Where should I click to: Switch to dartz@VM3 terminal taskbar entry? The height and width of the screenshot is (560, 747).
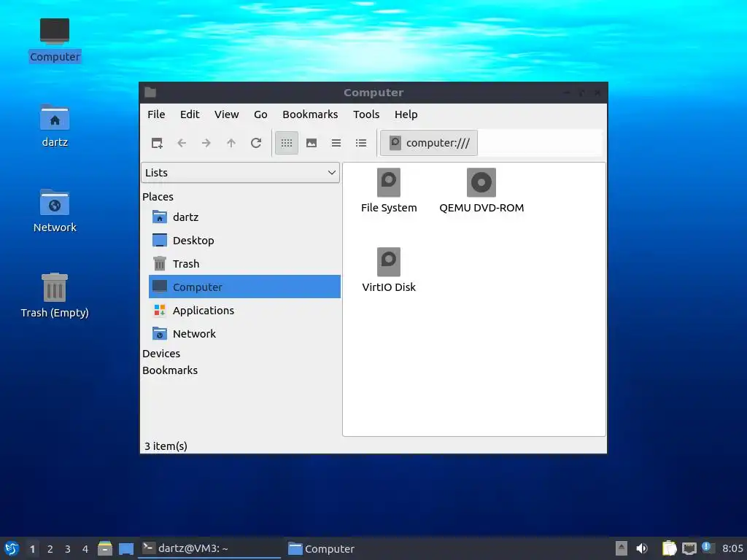click(209, 548)
